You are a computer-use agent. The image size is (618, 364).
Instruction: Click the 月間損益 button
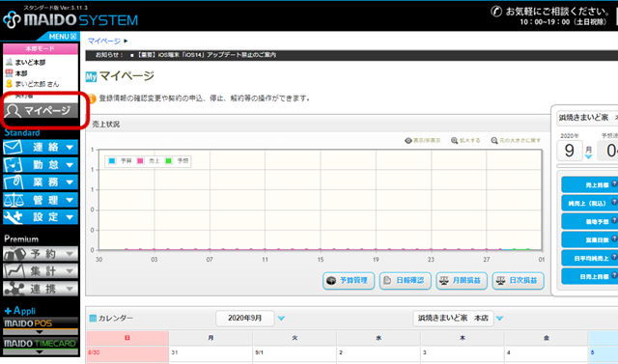pyautogui.click(x=462, y=281)
